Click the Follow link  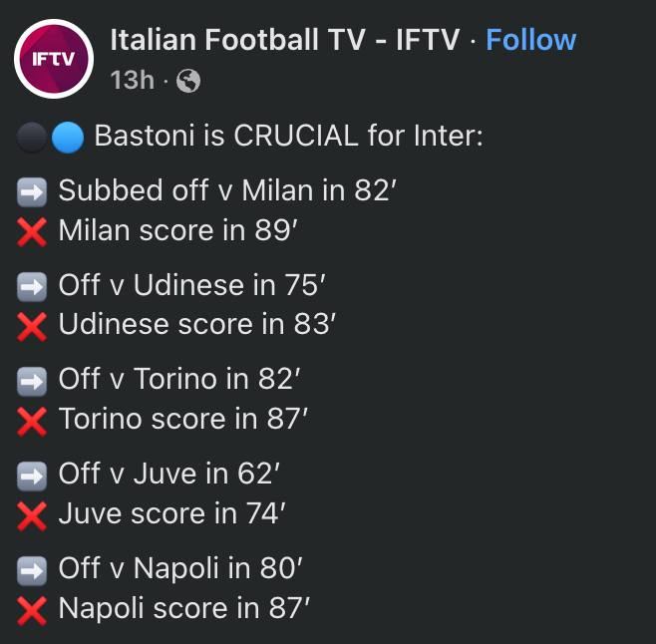530,40
